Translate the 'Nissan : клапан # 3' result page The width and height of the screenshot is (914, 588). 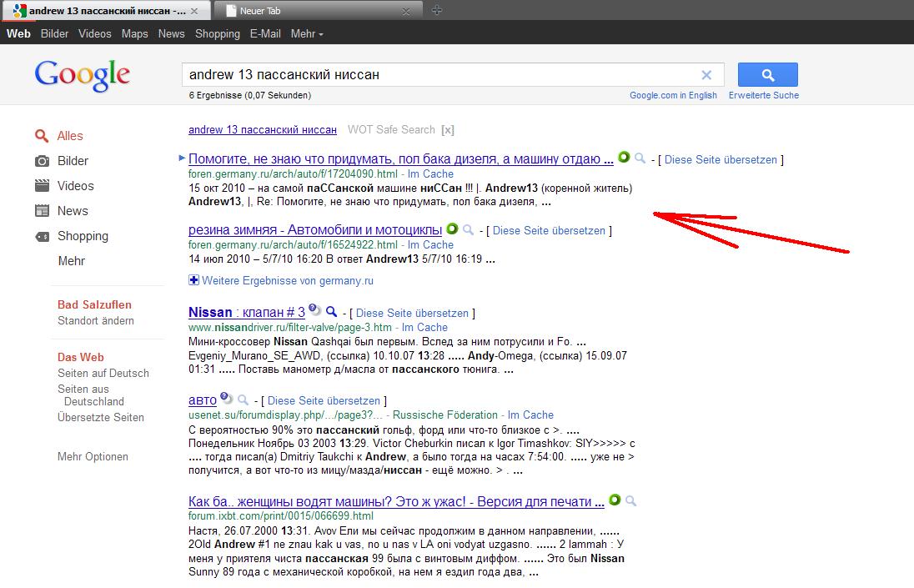pos(412,314)
